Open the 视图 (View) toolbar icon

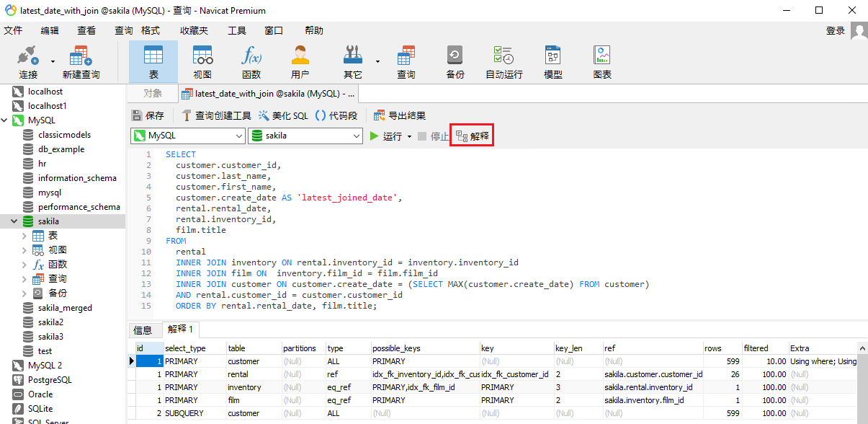pos(202,61)
